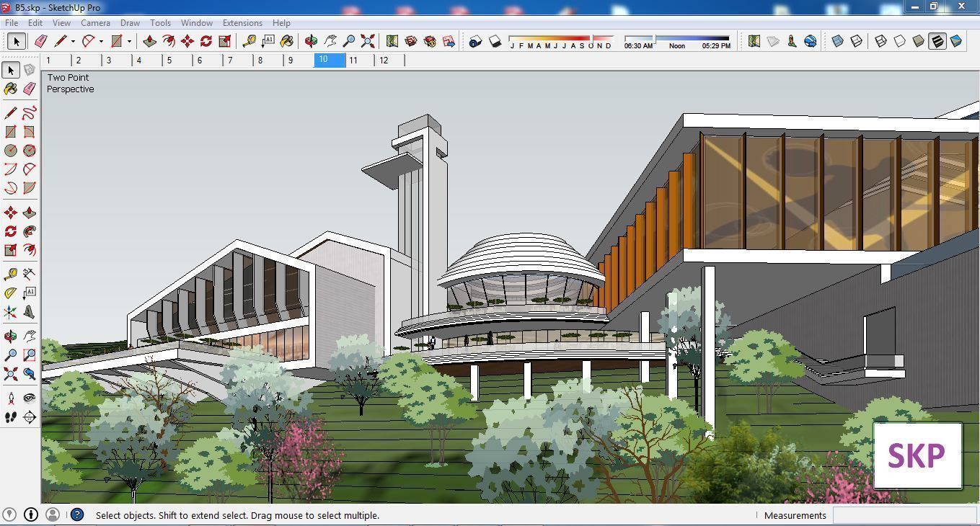
Task: Select the Make Component tool
Action: pos(29,70)
